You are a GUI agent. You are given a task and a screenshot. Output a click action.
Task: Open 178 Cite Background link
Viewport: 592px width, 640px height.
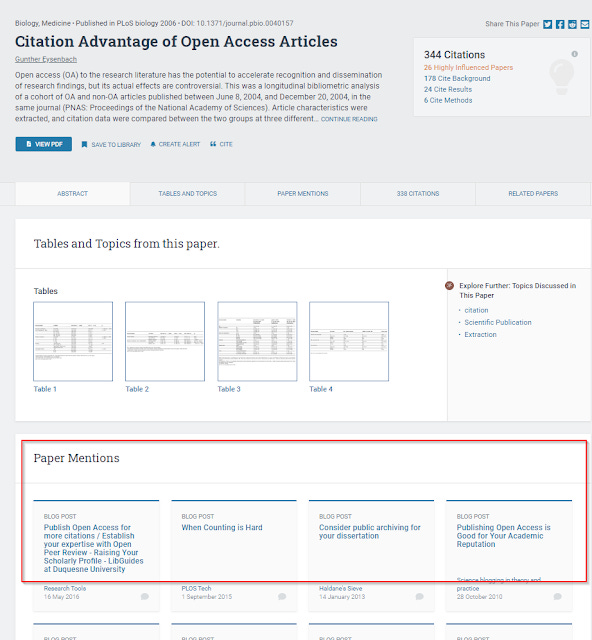pyautogui.click(x=457, y=78)
